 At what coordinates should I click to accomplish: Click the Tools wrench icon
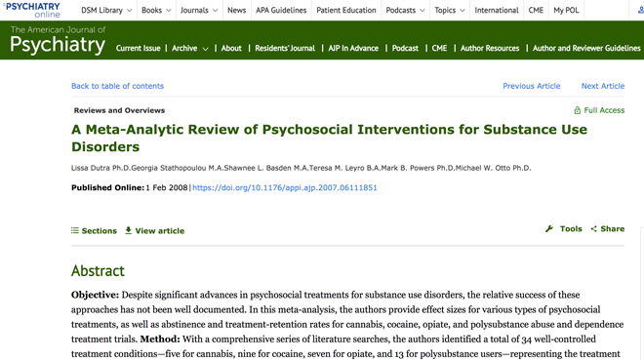(549, 229)
